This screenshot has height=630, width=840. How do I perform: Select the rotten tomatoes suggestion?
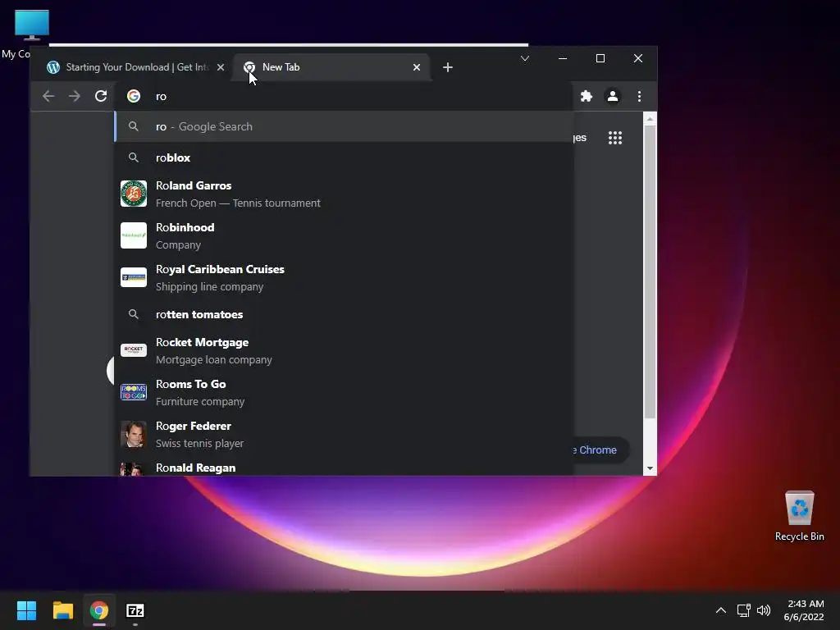[344, 314]
